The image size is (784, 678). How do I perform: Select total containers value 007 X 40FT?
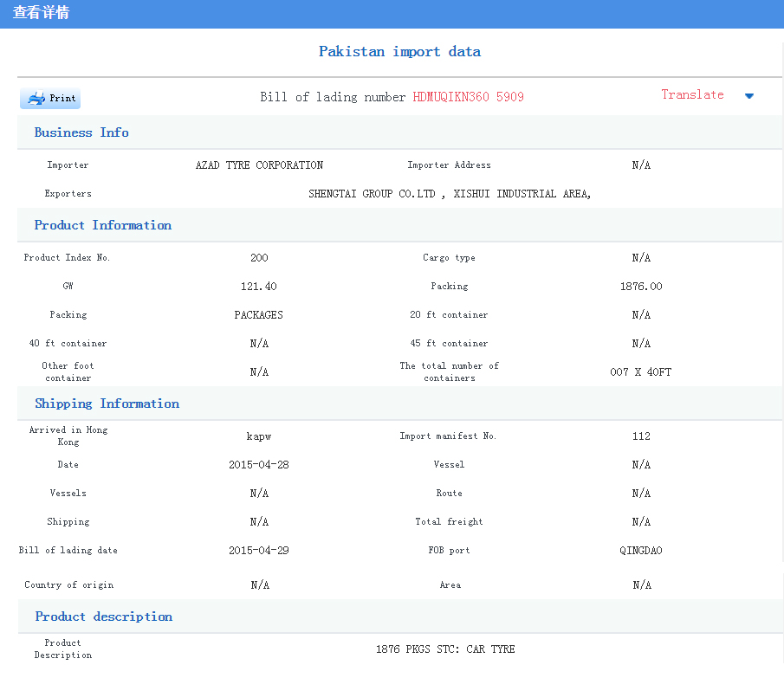[x=640, y=372]
